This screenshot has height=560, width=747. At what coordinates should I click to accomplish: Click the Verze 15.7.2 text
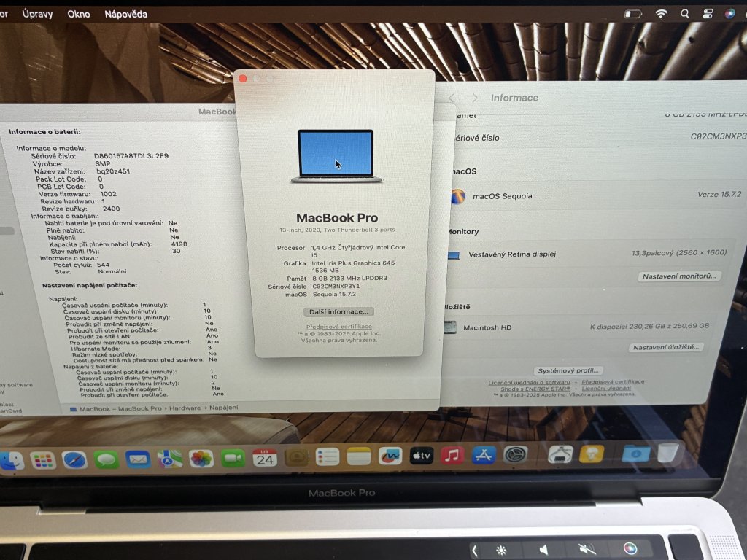tap(719, 194)
